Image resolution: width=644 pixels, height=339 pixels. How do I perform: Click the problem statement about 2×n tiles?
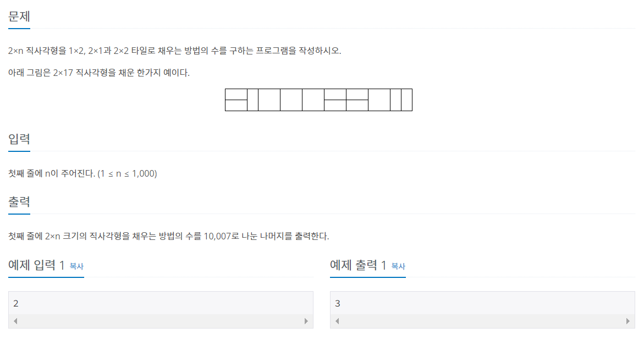coord(174,51)
